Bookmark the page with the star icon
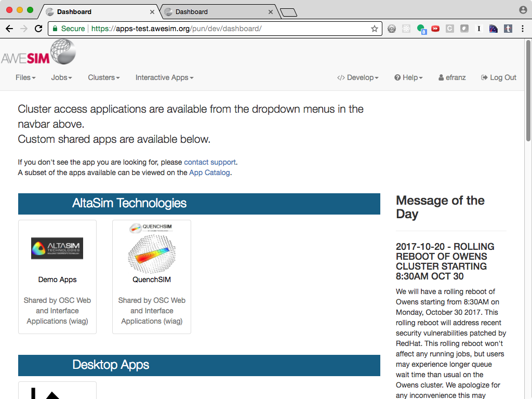The height and width of the screenshot is (399, 532). click(x=374, y=29)
